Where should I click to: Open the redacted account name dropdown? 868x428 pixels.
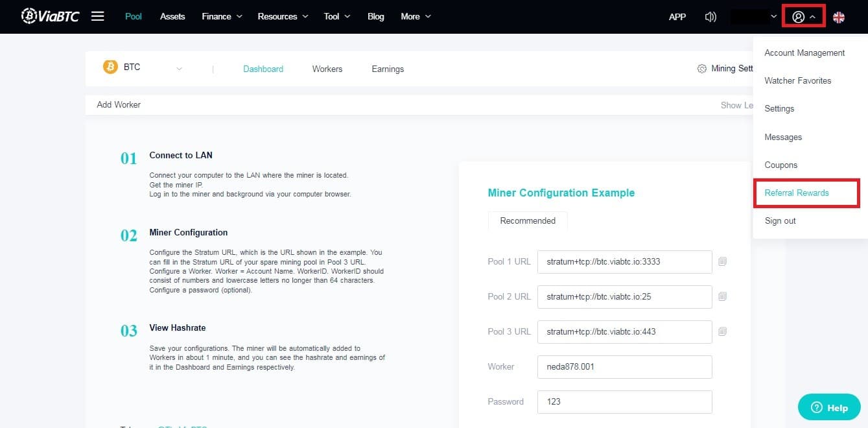click(753, 17)
